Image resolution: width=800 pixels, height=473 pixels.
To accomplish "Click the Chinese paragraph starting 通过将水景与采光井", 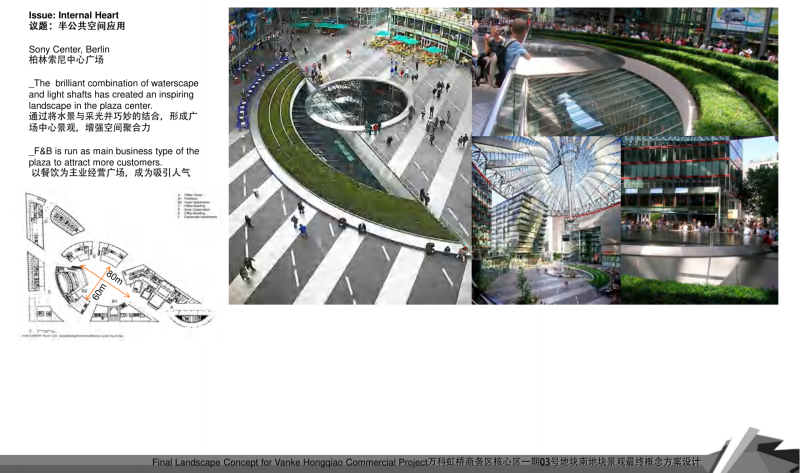I will point(113,122).
